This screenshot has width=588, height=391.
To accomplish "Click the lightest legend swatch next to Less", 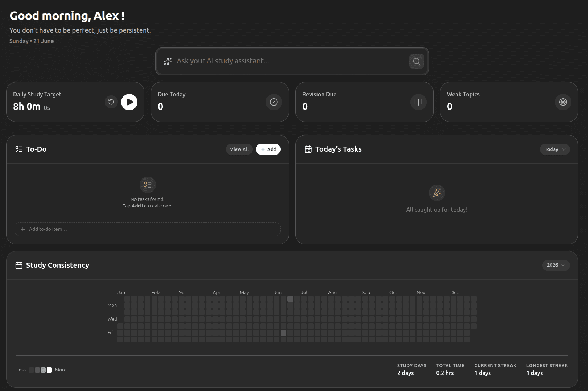I will (x=32, y=370).
